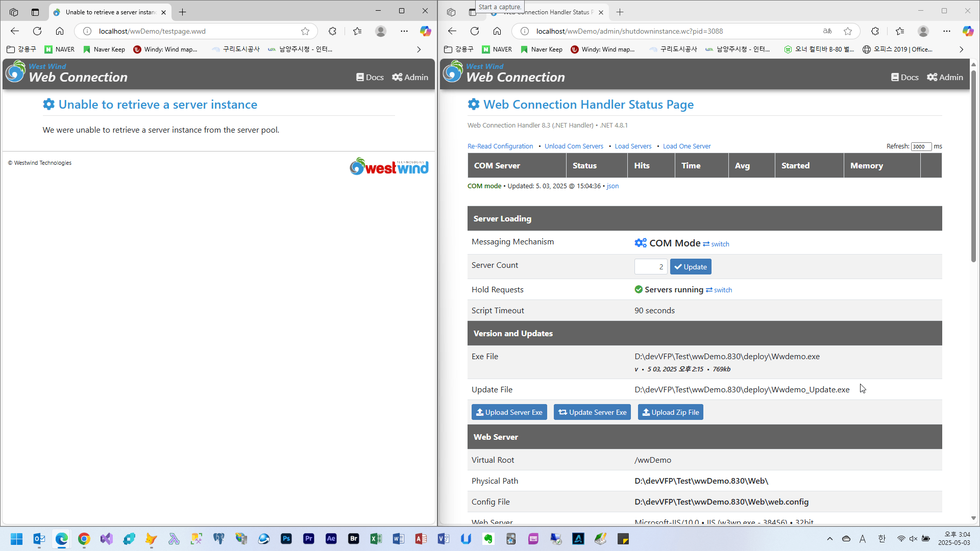Open Favorites list in the left browser toolbar
The image size is (980, 551).
(x=357, y=31)
